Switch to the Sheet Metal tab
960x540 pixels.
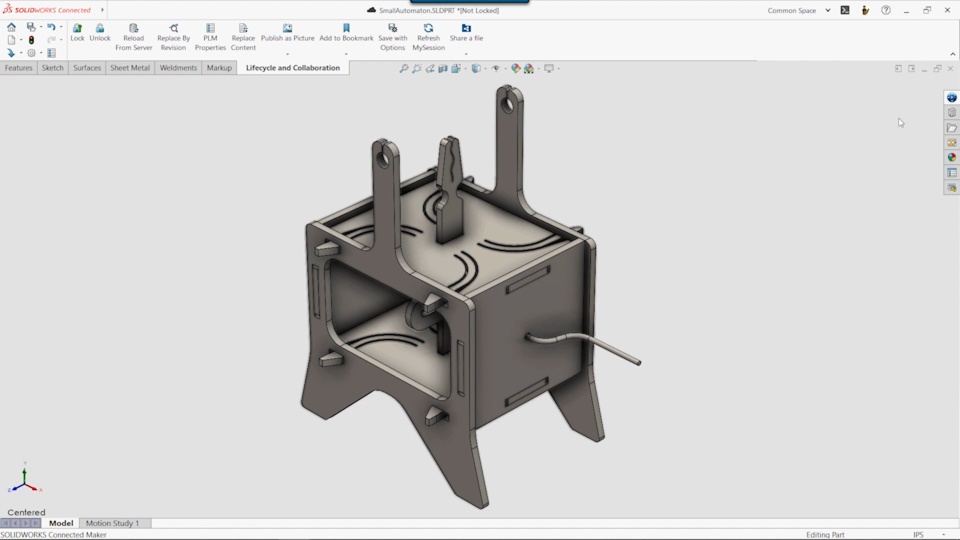(x=130, y=68)
